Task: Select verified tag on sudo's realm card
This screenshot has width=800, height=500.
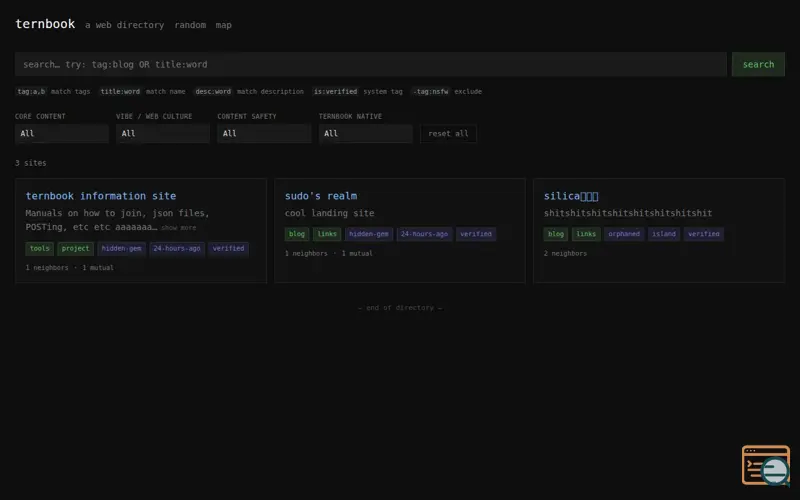Action: pyautogui.click(x=476, y=234)
